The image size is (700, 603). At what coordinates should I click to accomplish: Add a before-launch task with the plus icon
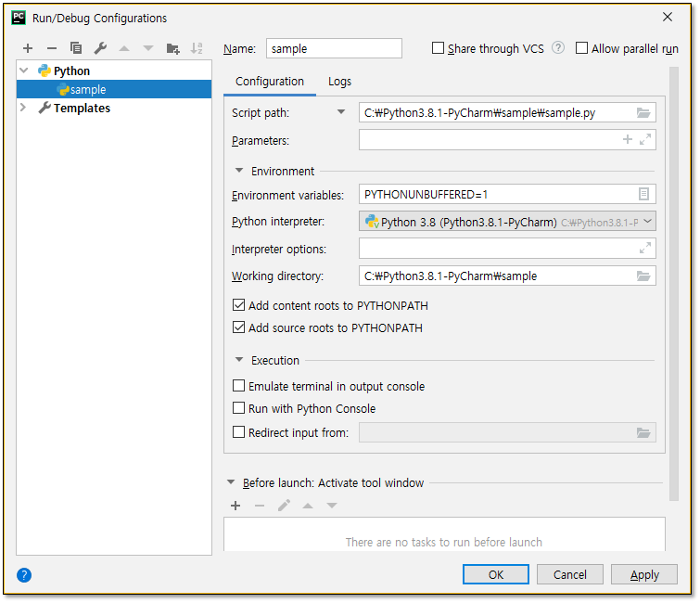tap(235, 506)
